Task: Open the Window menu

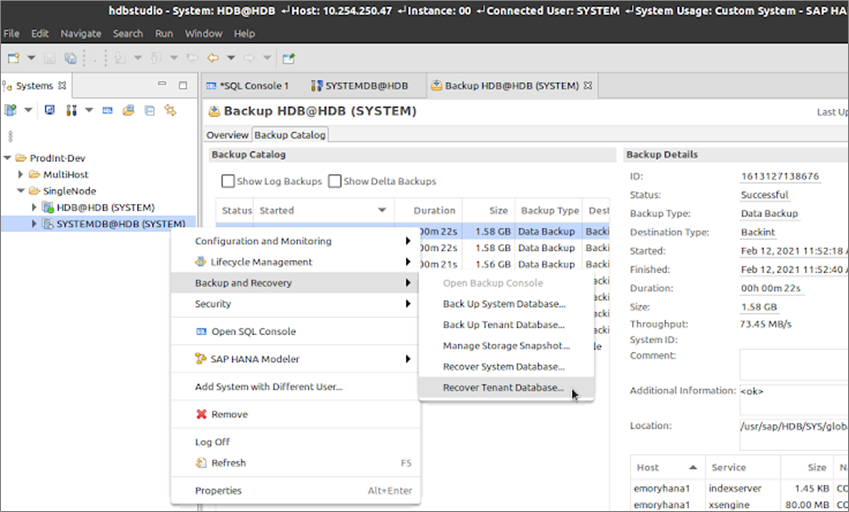Action: tap(204, 34)
